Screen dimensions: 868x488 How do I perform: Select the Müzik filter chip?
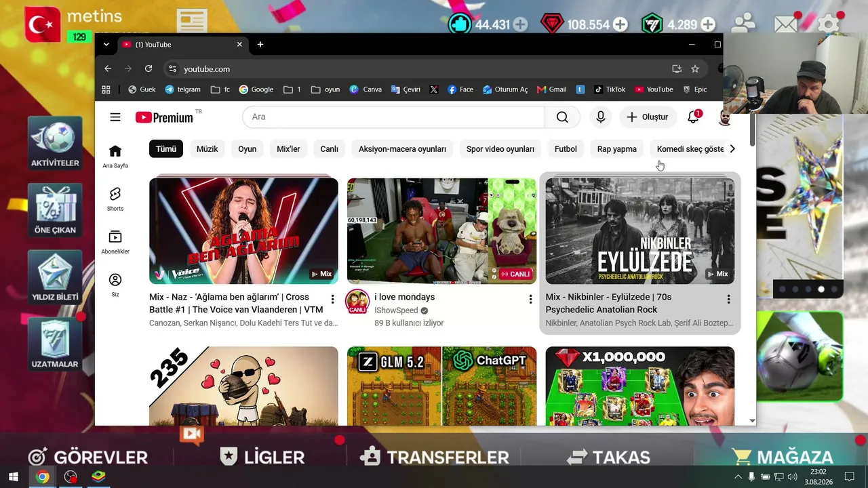tap(208, 149)
